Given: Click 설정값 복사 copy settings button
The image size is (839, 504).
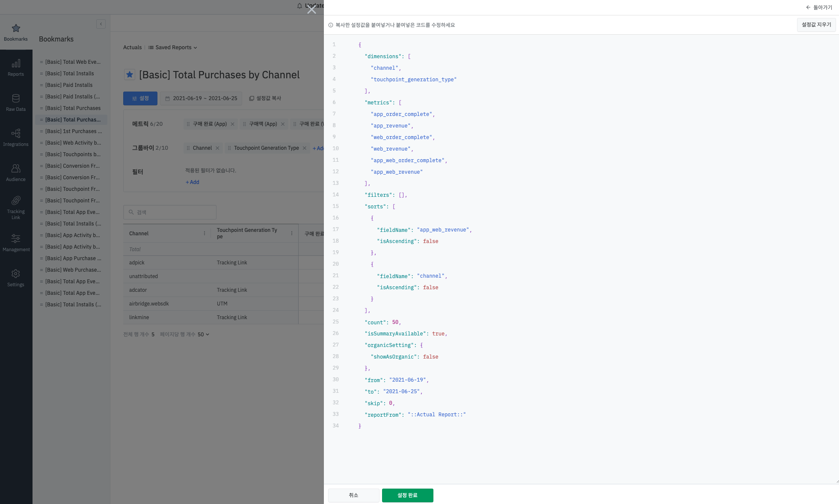Looking at the screenshot, I should coord(265,98).
